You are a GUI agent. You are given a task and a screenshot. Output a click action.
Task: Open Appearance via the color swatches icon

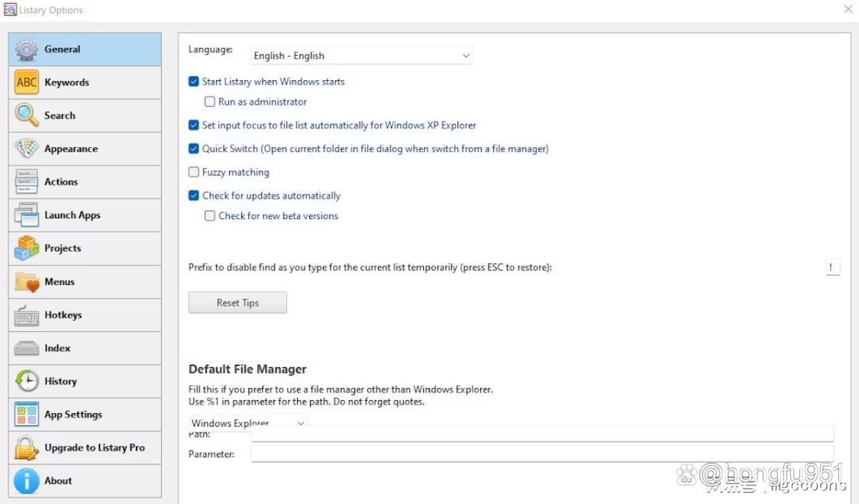[26, 148]
